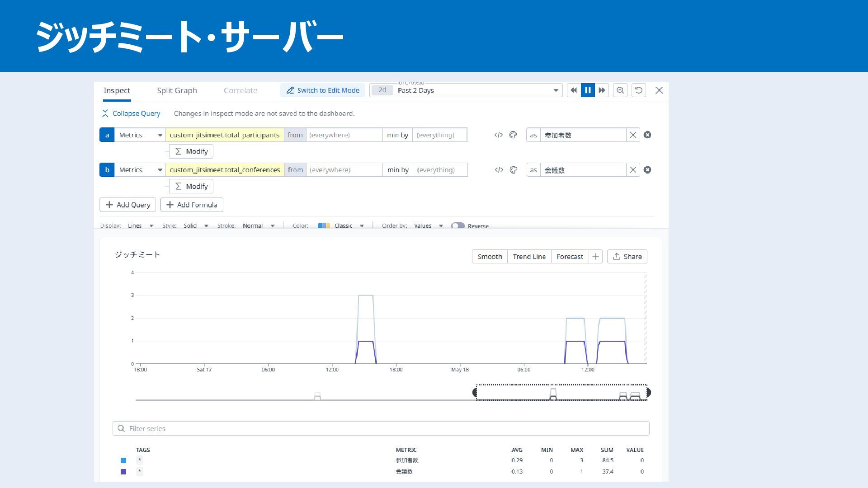Click the min by aggregator of query b
Image resolution: width=868 pixels, height=488 pixels.
point(398,170)
